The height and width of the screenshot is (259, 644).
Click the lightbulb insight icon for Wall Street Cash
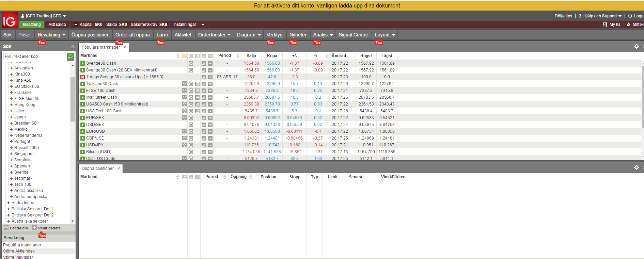pyautogui.click(x=184, y=97)
